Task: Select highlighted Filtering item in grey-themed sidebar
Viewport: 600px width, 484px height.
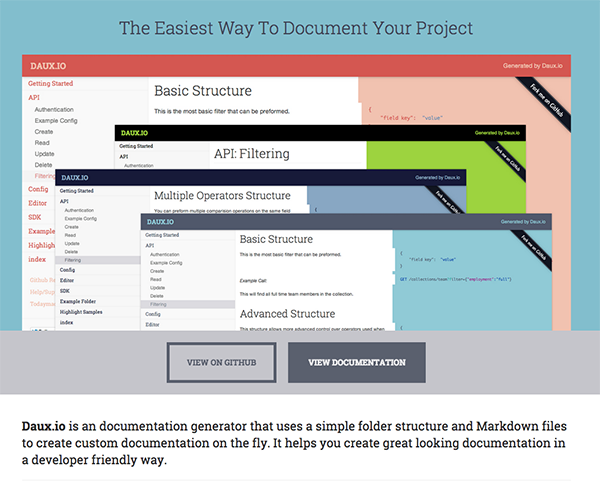Action: tap(188, 305)
